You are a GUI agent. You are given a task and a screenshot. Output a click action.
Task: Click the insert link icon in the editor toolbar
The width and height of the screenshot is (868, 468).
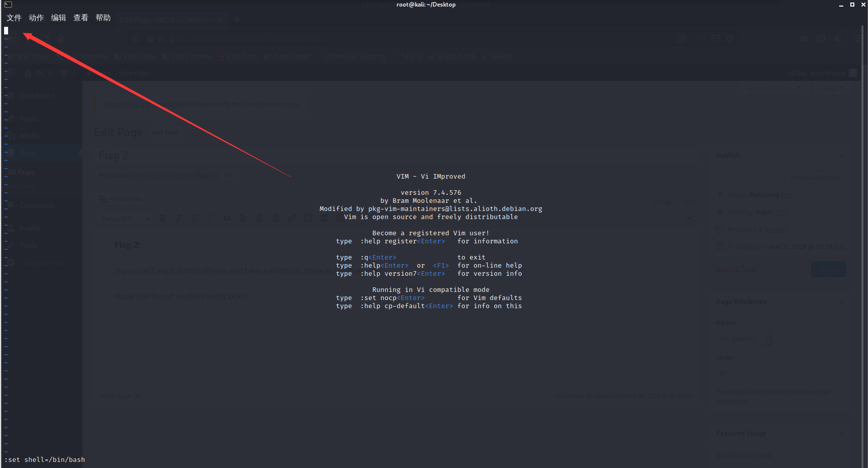[x=292, y=219]
